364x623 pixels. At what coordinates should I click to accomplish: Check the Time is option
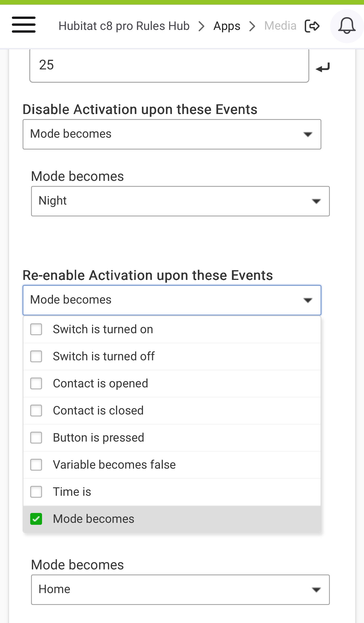pyautogui.click(x=36, y=492)
